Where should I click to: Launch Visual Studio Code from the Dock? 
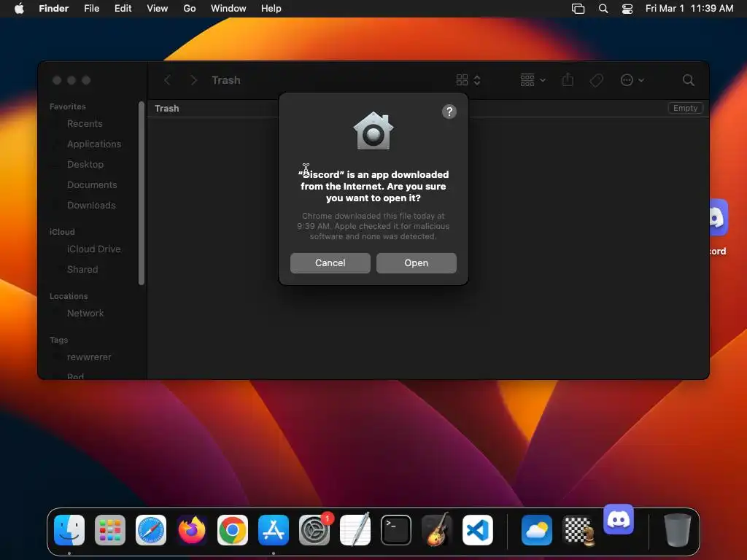coord(478,530)
